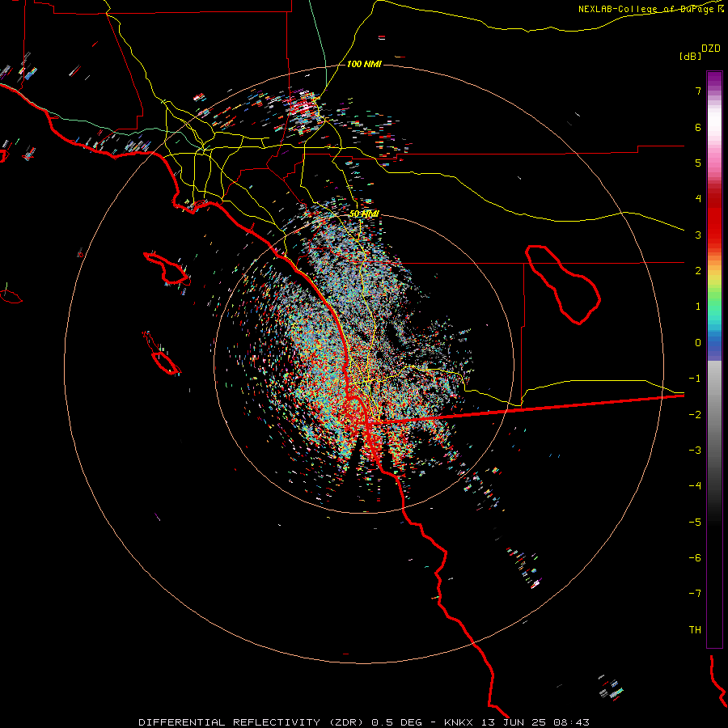Click the DIFFERENTIAL REFLECTIVITY (ZDR) caption text
Viewport: 728px width, 728px height.
(252, 722)
